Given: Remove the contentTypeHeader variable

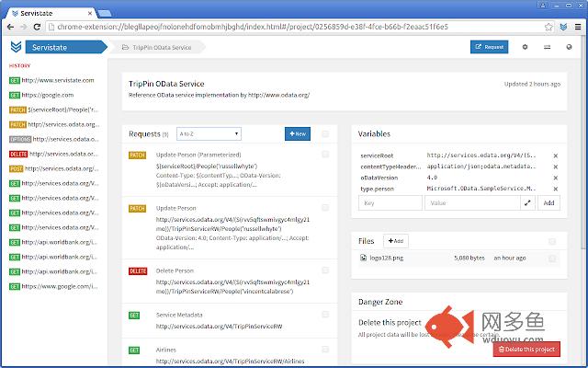Looking at the screenshot, I should coord(555,167).
